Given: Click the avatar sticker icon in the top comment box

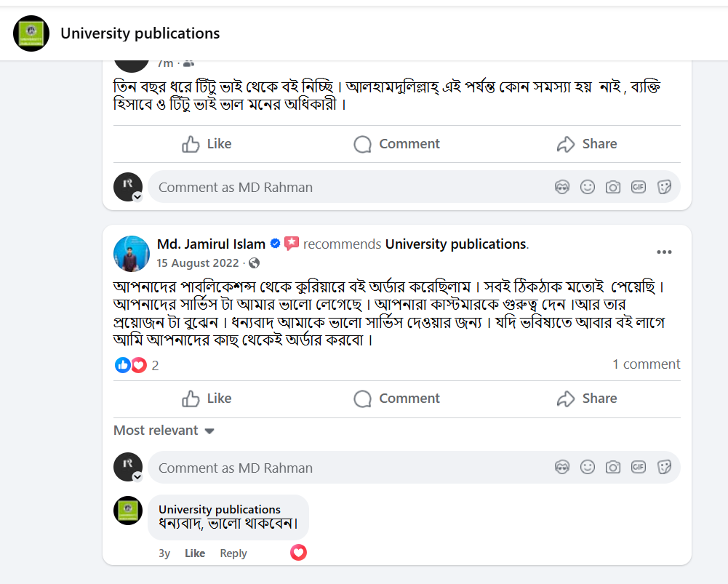Looking at the screenshot, I should click(562, 187).
